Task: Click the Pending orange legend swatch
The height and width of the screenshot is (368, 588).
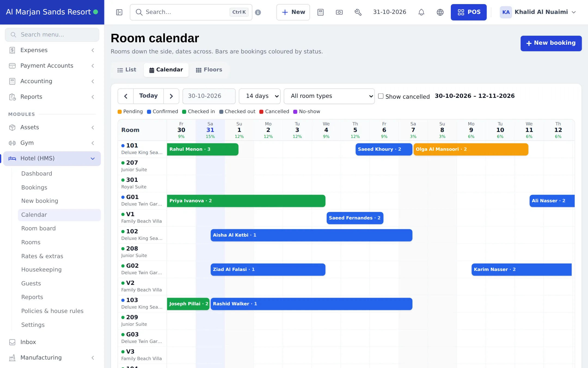Action: click(x=120, y=112)
